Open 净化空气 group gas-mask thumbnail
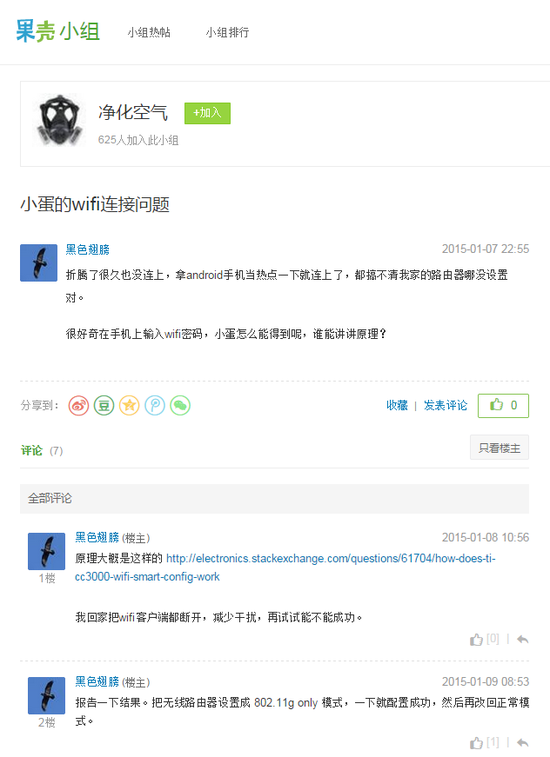 pos(59,120)
